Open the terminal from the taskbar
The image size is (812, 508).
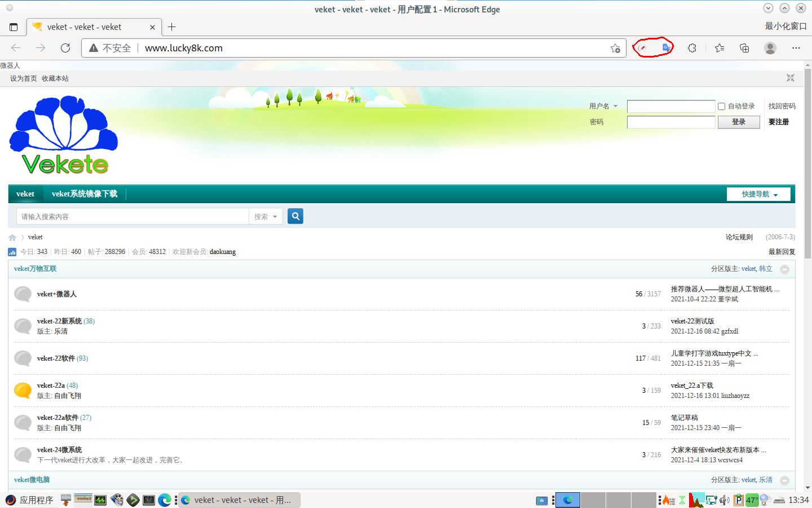149,500
